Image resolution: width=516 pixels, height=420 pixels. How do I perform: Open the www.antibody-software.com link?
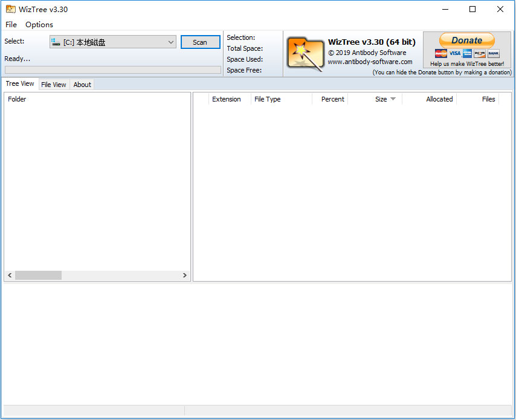pos(370,62)
